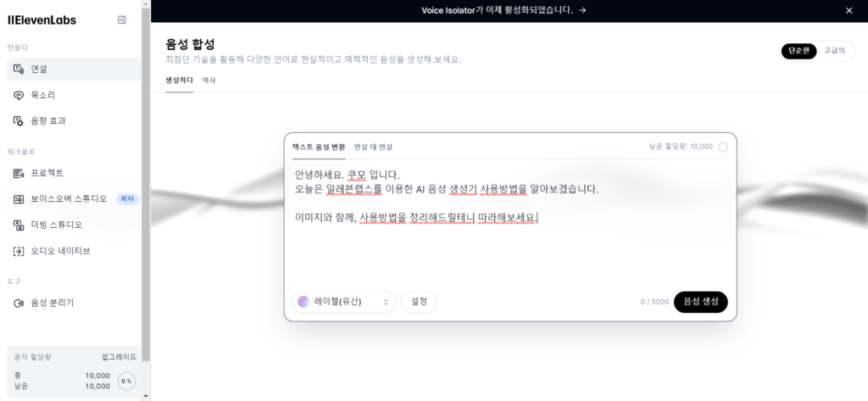Click the word 따라해보세요 in text

coord(507,218)
